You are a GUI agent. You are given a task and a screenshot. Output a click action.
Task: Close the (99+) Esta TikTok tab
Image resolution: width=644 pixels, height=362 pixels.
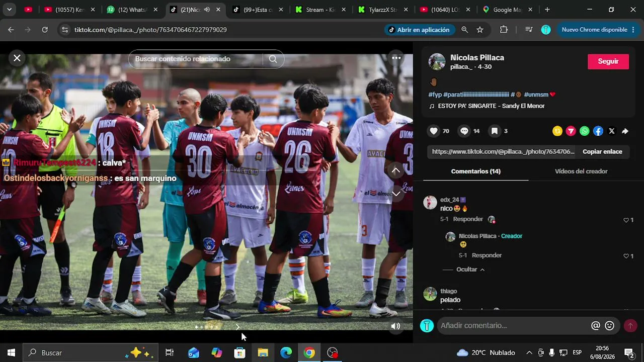pyautogui.click(x=281, y=10)
